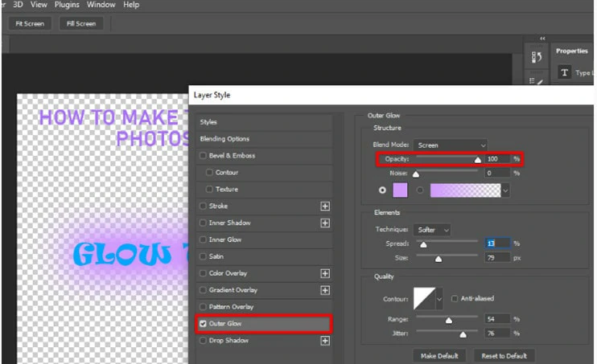Uncheck the Outer Glow checkbox
Image resolution: width=597 pixels, height=364 pixels.
click(x=203, y=324)
